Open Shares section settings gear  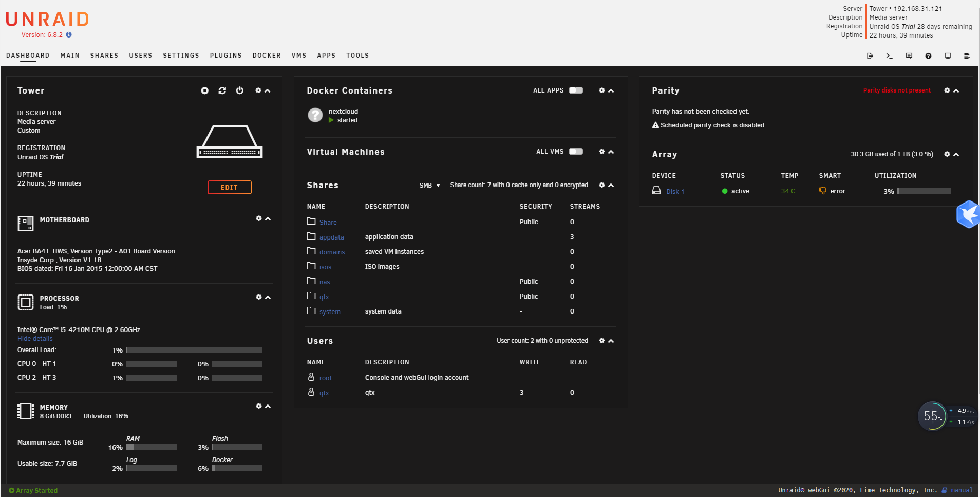pyautogui.click(x=602, y=185)
